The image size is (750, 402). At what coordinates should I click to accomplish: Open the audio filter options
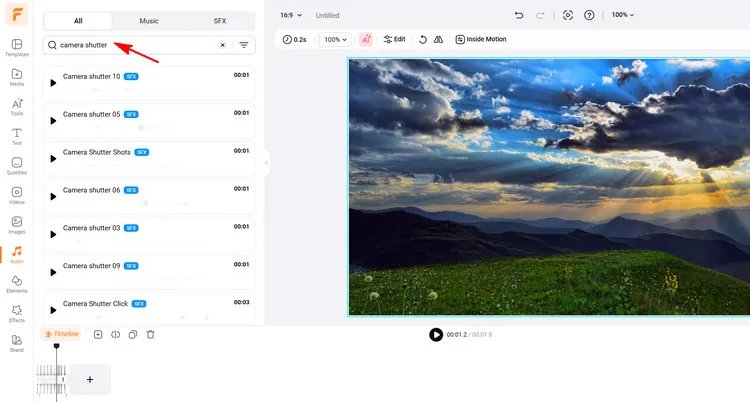tap(244, 45)
